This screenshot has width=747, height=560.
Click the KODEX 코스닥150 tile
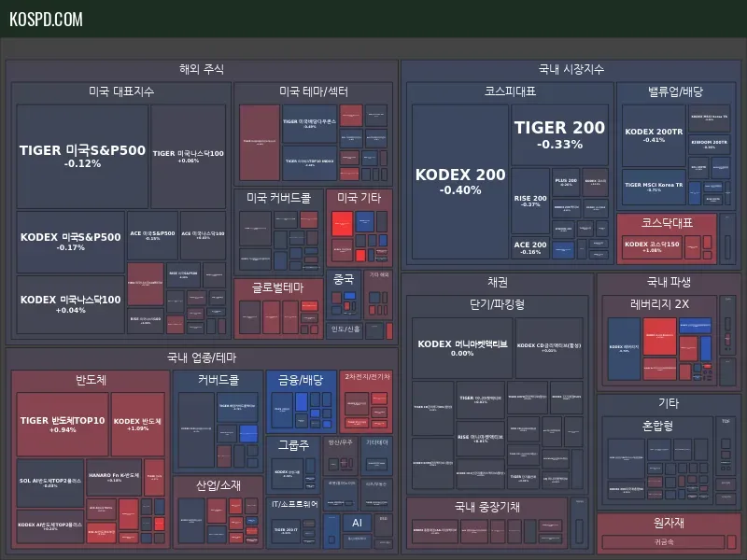click(x=652, y=246)
